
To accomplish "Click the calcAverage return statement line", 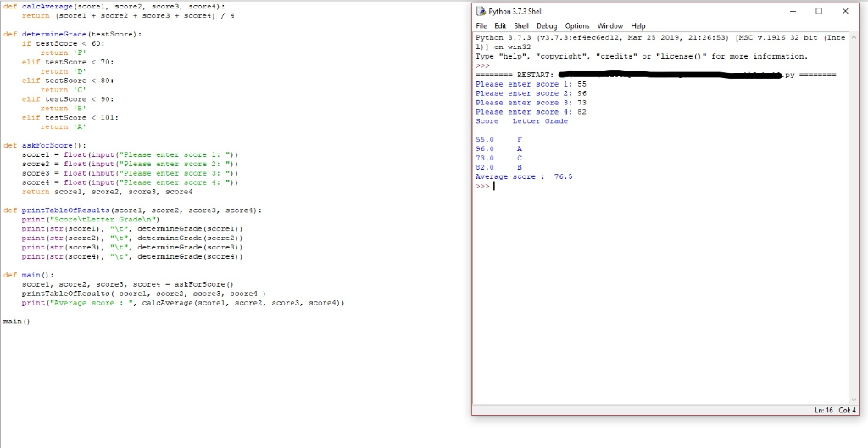I will 128,16.
